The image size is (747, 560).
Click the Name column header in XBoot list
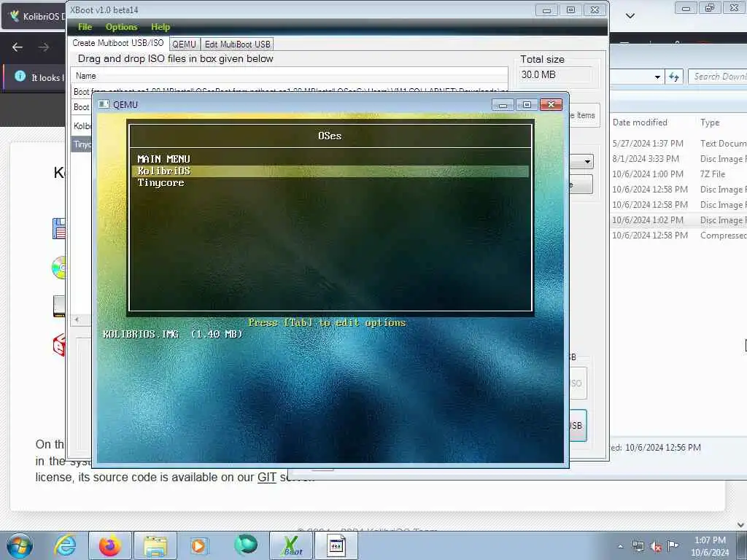coord(289,76)
